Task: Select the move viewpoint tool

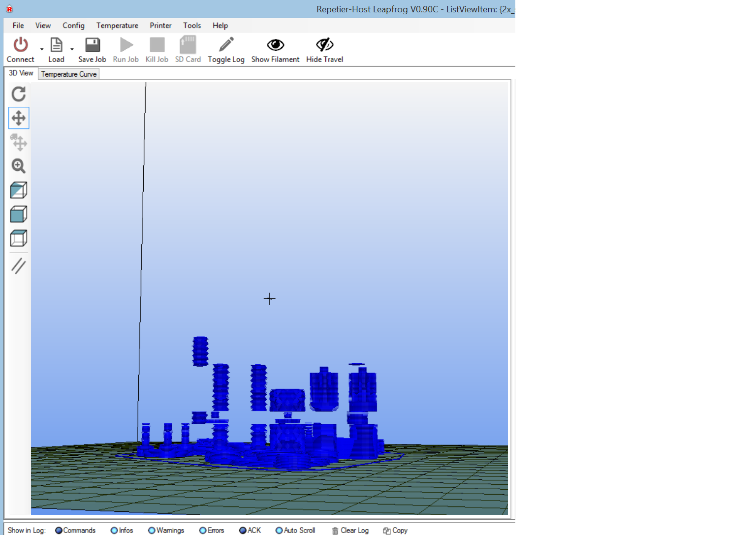Action: 19,118
